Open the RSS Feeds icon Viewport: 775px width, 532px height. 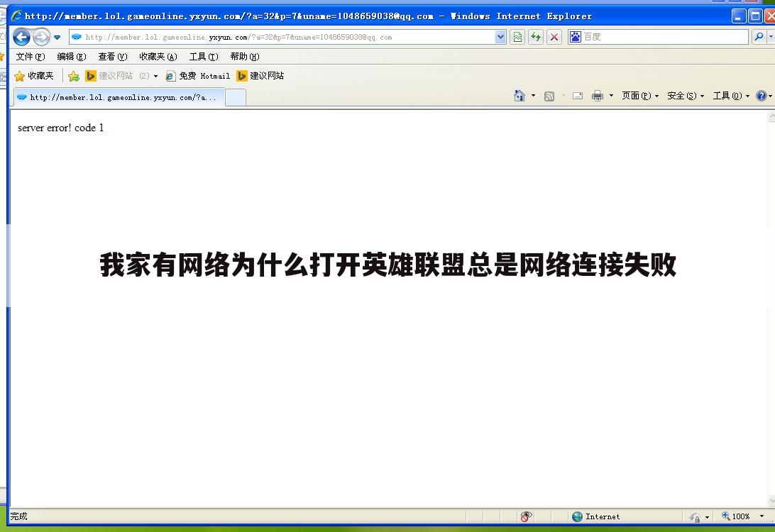pos(549,95)
